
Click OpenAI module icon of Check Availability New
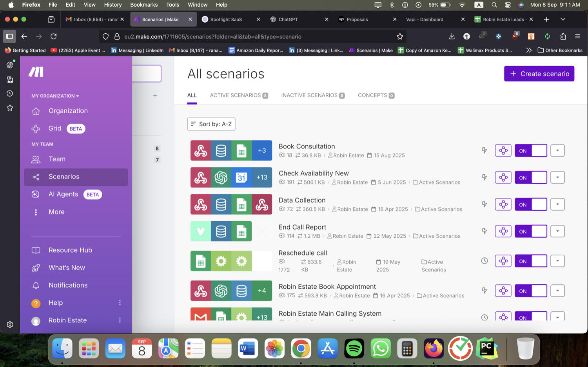(221, 177)
